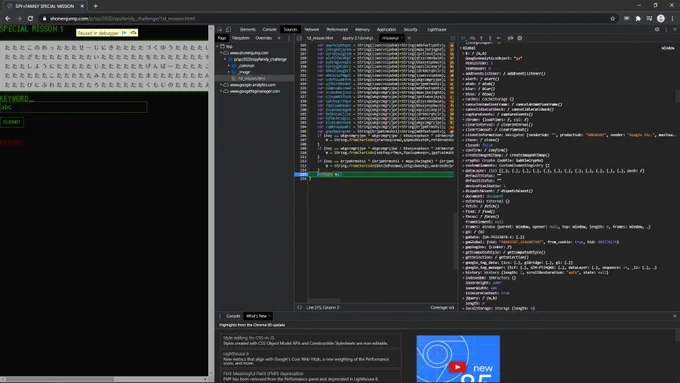Expand the _image folder
Image resolution: width=680 pixels, height=383 pixels.
[229, 72]
